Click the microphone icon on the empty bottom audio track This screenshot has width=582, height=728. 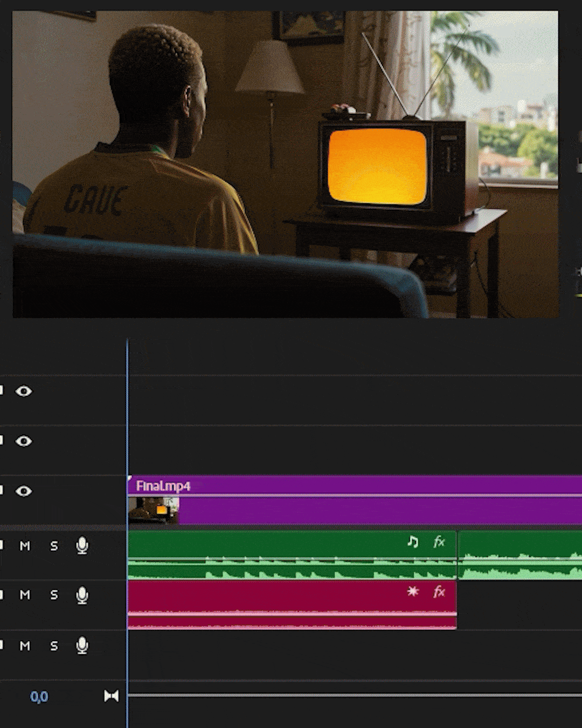82,645
